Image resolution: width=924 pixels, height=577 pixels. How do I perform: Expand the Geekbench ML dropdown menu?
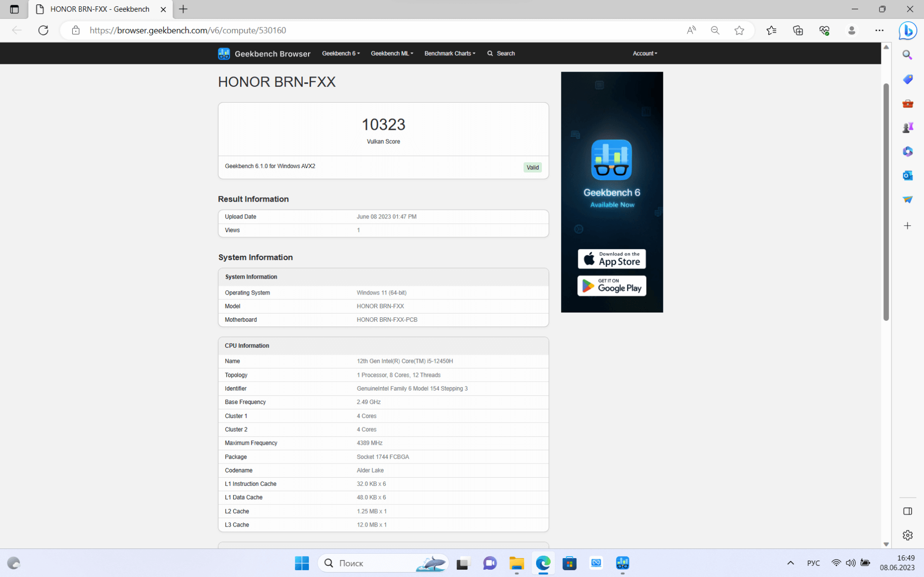click(x=391, y=53)
